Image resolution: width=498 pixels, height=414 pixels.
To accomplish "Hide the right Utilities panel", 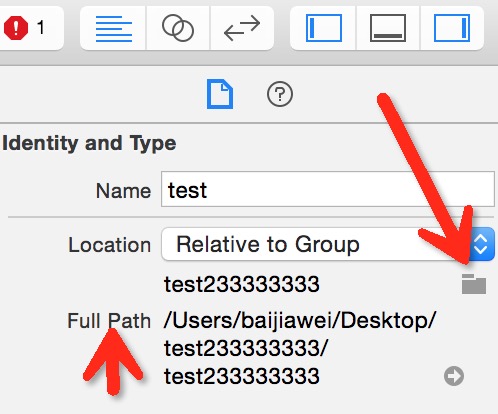I will tap(452, 28).
